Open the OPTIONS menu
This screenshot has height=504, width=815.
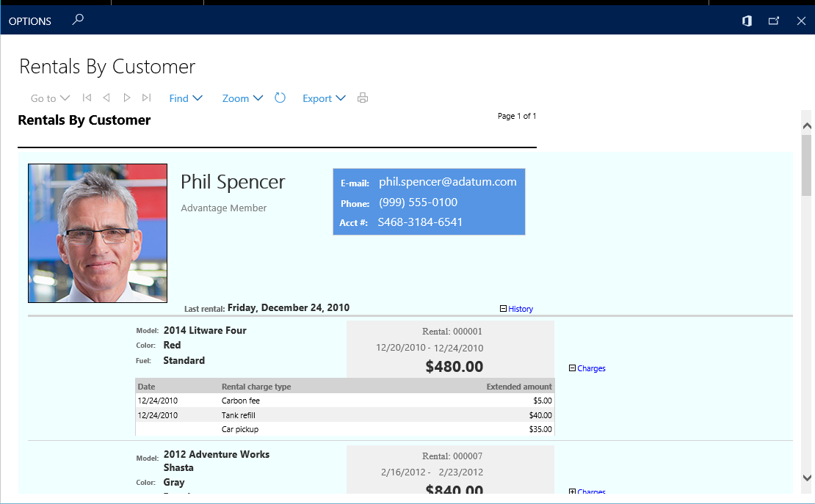tap(30, 21)
